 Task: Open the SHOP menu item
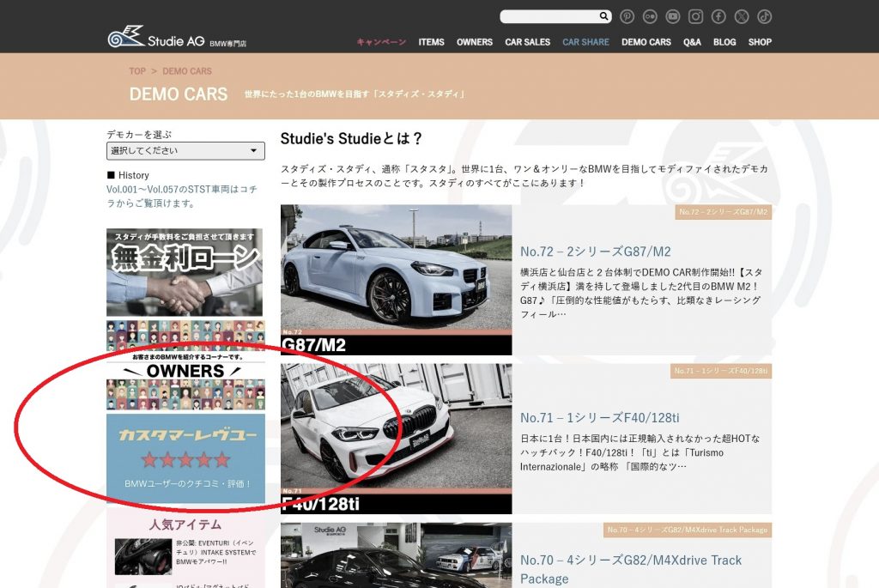[760, 42]
